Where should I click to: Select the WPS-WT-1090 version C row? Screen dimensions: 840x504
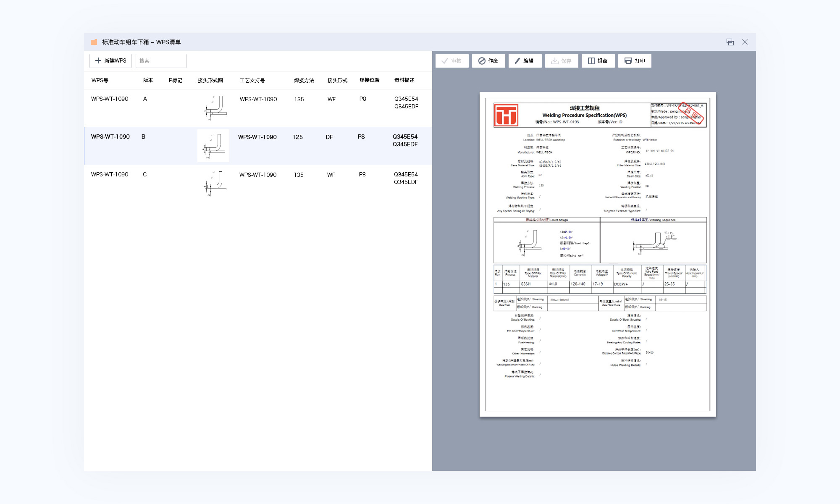pyautogui.click(x=110, y=175)
